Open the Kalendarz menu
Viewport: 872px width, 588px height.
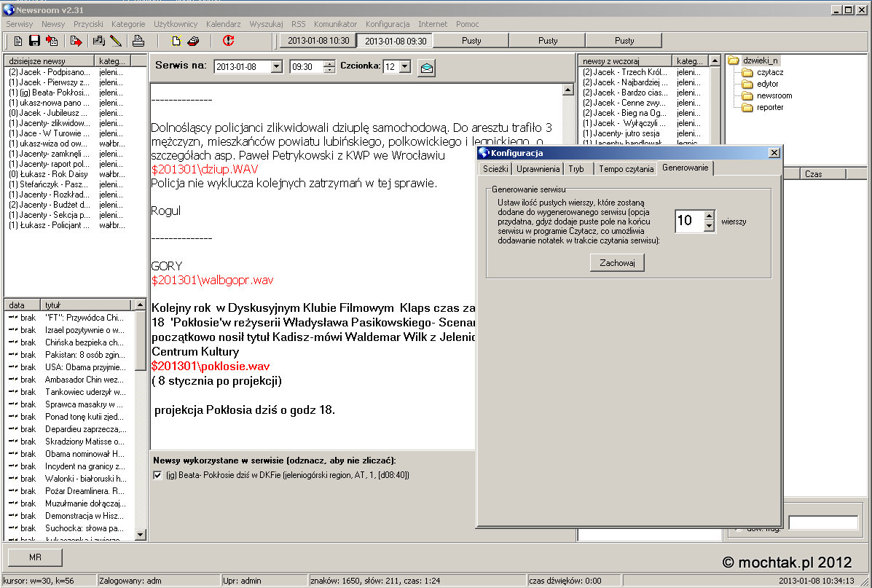pos(224,24)
